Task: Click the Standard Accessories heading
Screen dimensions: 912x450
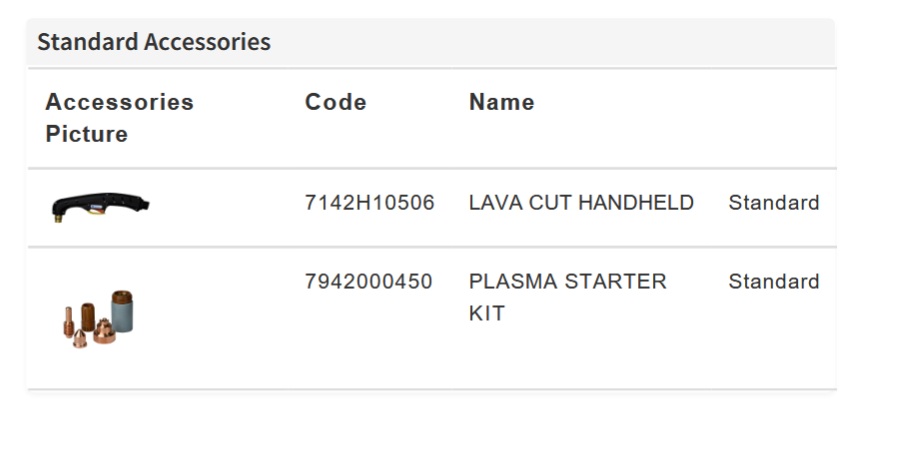Action: point(154,42)
